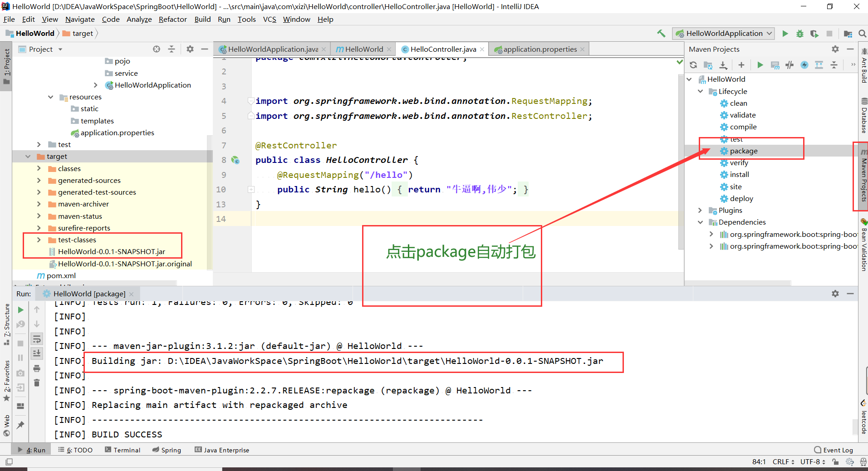
Task: Toggle tool window bars via bottom-left icon
Action: point(9,461)
